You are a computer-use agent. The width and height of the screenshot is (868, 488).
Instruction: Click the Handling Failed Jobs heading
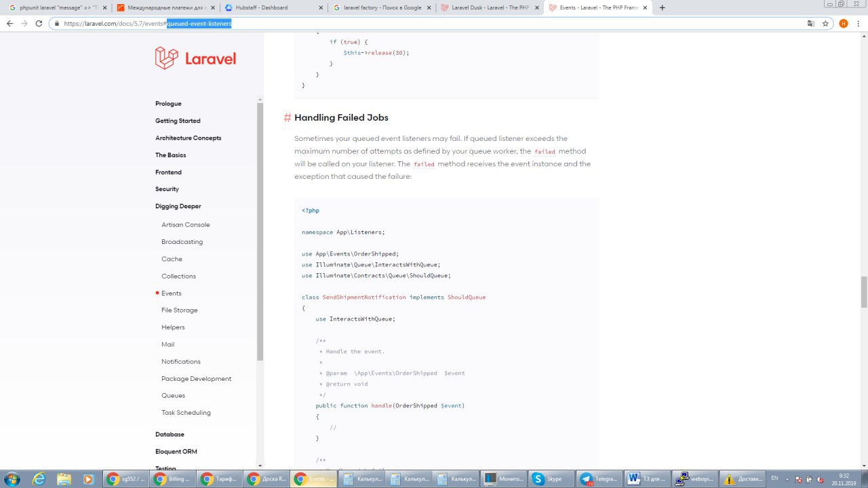(341, 118)
